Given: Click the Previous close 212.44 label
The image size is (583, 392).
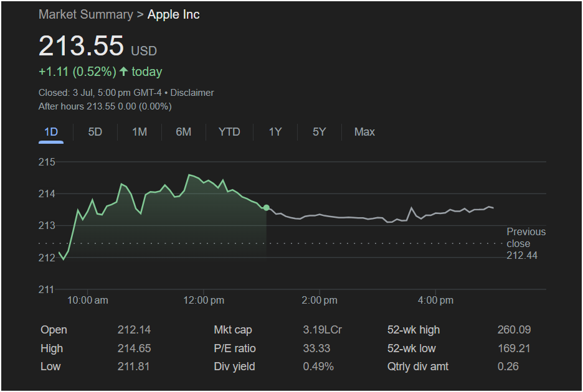Looking at the screenshot, I should tap(526, 243).
